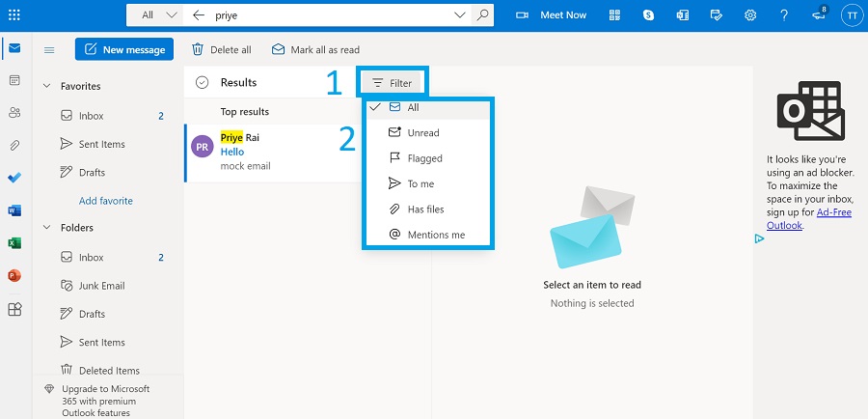This screenshot has width=868, height=419.
Task: Launch Excel from the left rail
Action: 14,242
